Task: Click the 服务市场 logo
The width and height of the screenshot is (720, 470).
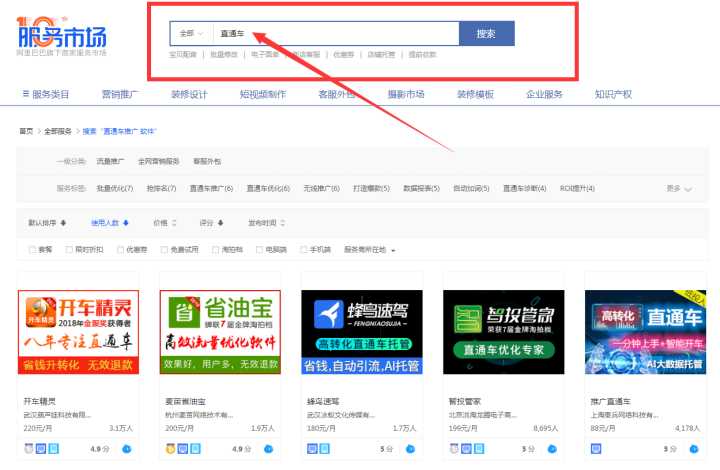Action: pyautogui.click(x=61, y=37)
